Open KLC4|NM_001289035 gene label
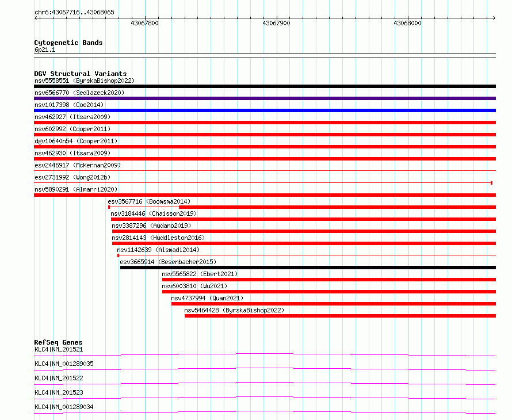 (64, 364)
